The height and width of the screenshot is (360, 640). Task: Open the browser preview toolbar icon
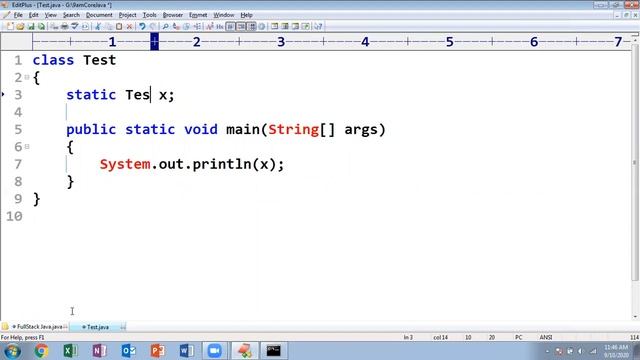tap(306, 27)
